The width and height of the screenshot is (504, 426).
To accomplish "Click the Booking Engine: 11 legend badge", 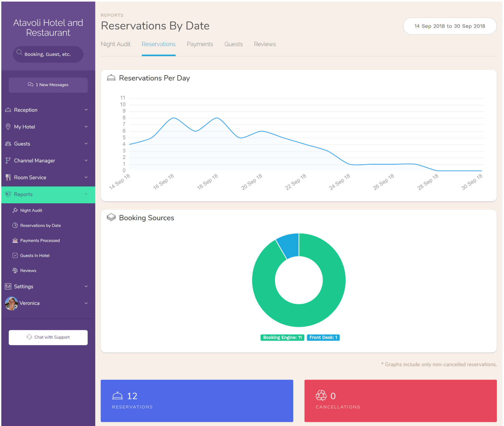I will point(282,337).
